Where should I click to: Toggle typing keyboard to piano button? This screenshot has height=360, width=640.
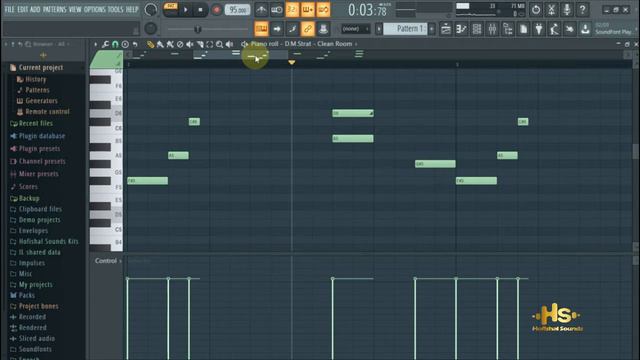click(261, 29)
